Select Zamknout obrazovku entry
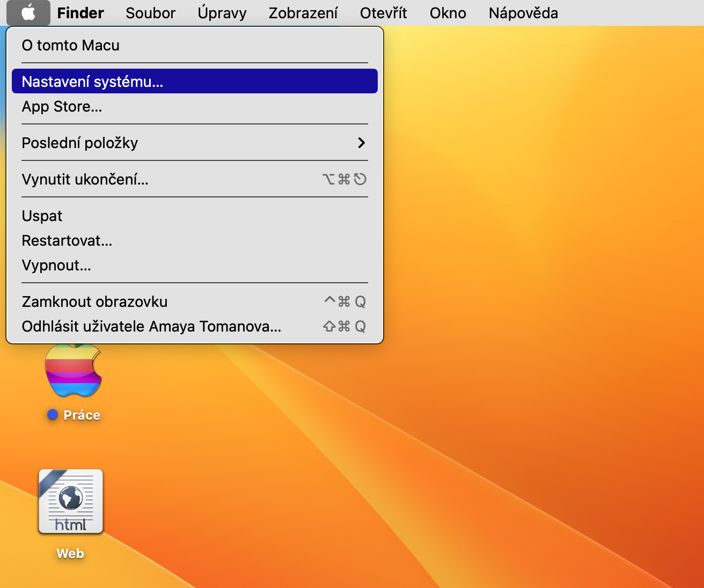 pyautogui.click(x=195, y=302)
